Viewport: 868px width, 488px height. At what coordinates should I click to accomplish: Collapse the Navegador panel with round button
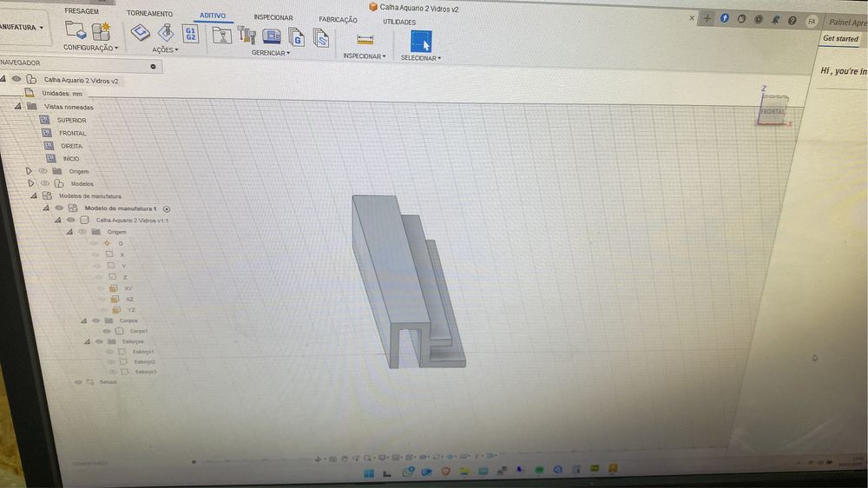click(x=154, y=67)
